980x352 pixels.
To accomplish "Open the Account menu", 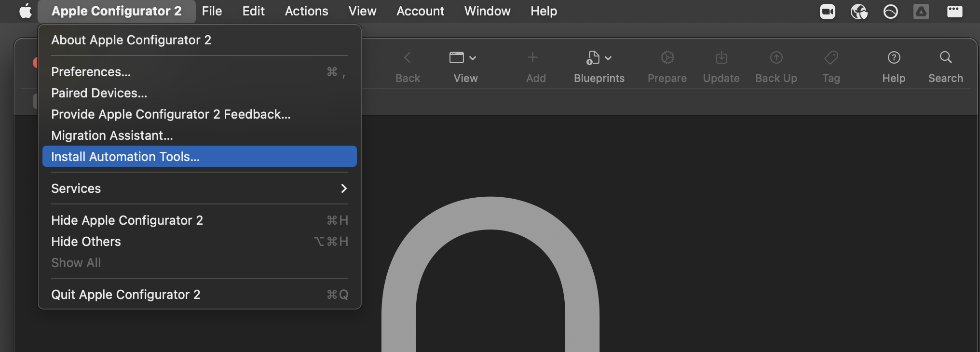I will tap(421, 11).
